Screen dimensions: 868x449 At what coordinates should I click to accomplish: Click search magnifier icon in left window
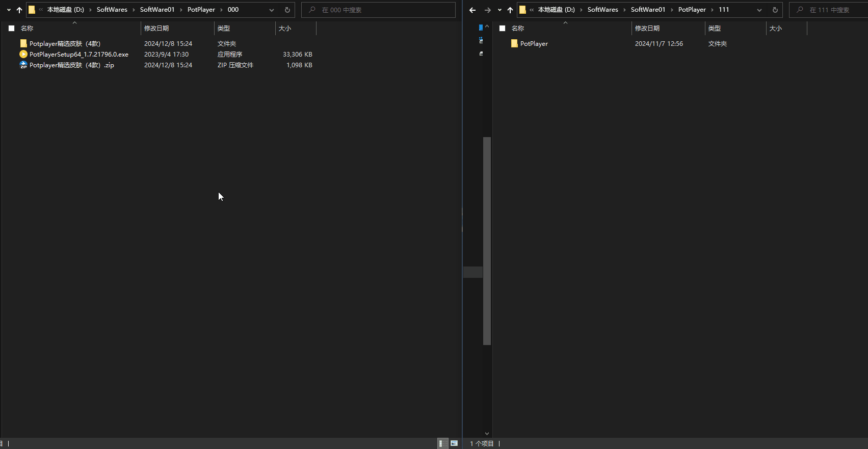click(x=312, y=10)
